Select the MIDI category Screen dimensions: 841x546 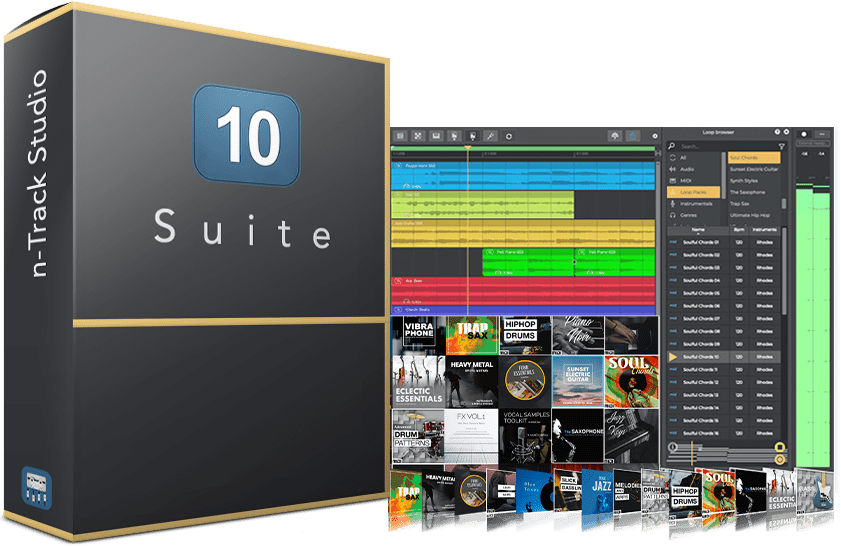[694, 181]
